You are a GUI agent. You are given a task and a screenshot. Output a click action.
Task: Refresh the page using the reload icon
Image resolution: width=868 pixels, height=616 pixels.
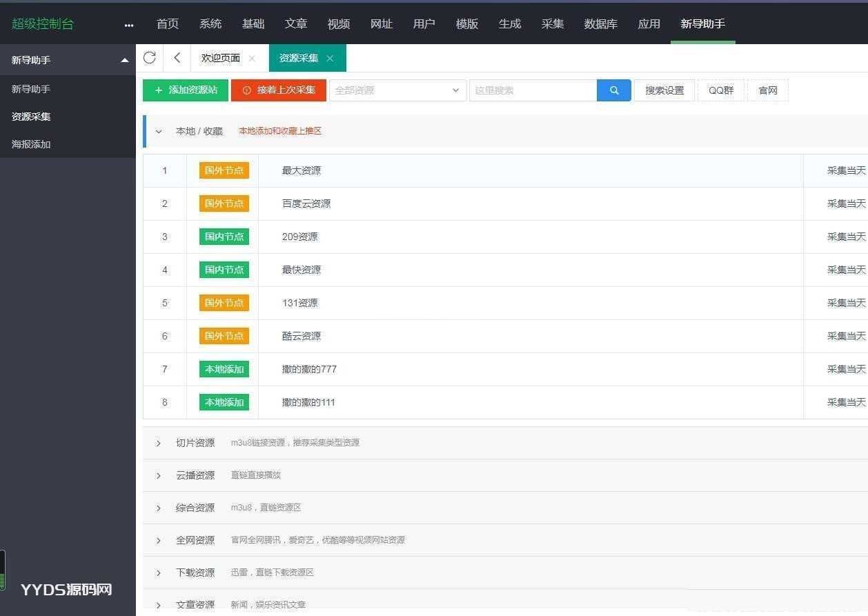point(149,57)
